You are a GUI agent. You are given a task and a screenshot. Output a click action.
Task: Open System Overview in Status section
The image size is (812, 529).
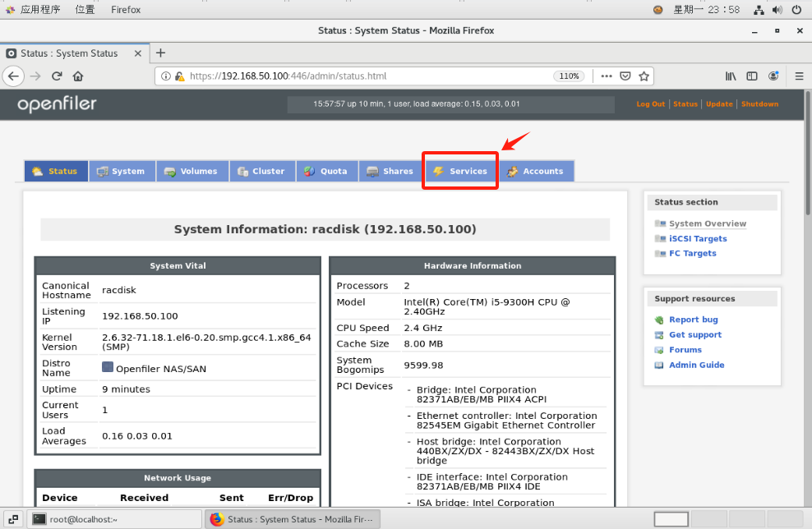708,223
